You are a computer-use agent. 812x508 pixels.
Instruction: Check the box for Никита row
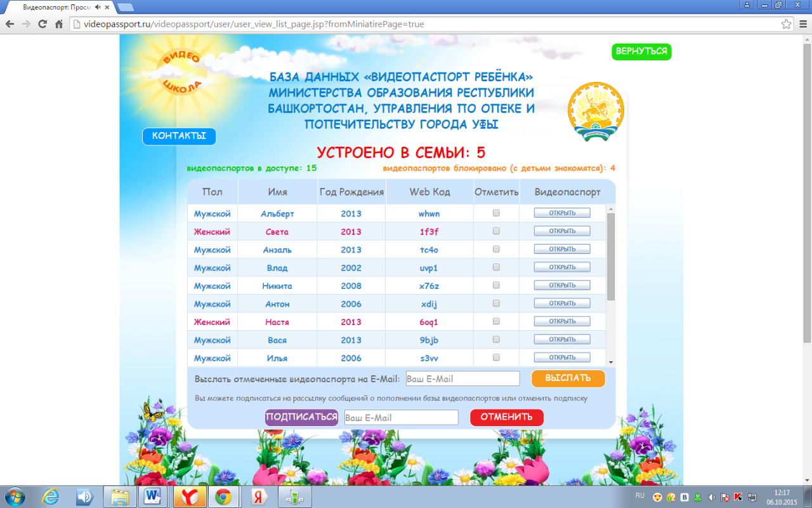(x=496, y=285)
